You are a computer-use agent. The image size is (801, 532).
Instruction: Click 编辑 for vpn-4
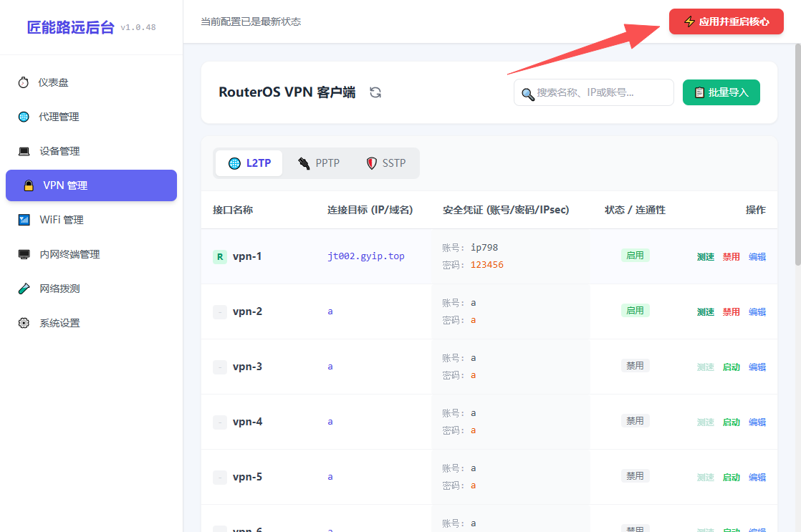click(x=757, y=422)
